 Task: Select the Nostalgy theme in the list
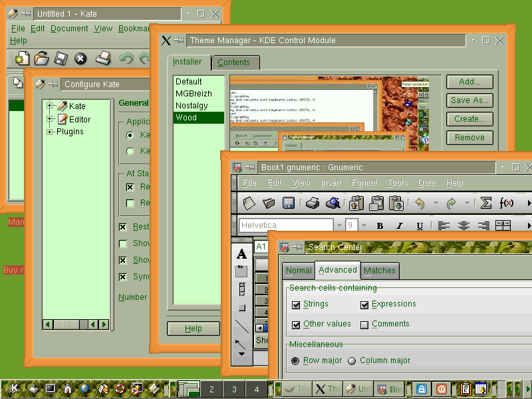(198, 106)
